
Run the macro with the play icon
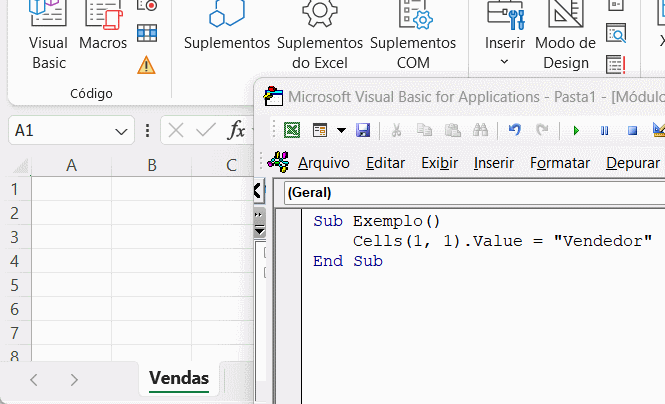pyautogui.click(x=576, y=130)
